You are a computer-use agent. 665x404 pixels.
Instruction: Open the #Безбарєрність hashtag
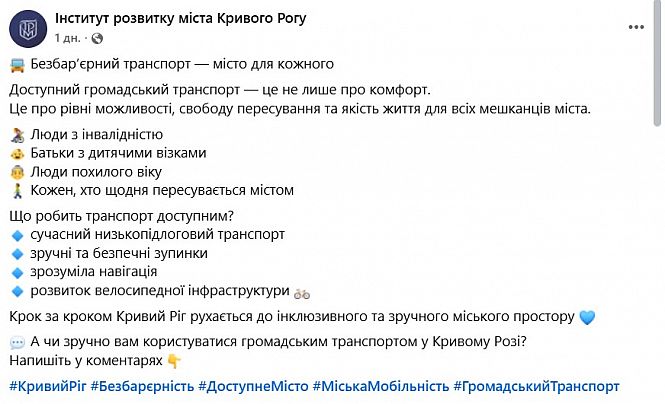tap(142, 386)
